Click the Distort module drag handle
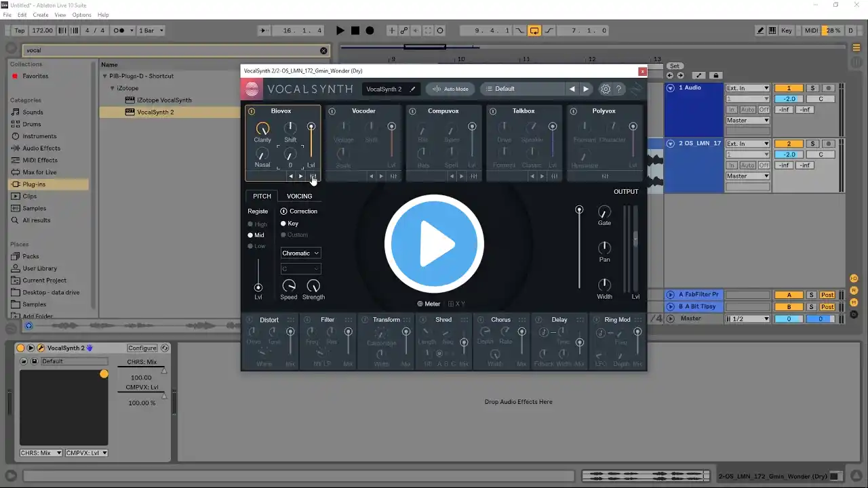This screenshot has width=868, height=488. pyautogui.click(x=291, y=320)
